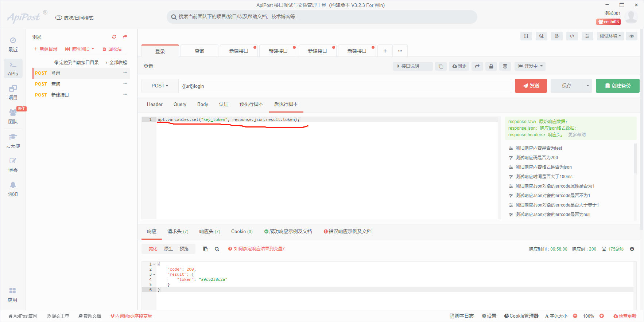Refresh the project tree with the reload icon

[114, 37]
